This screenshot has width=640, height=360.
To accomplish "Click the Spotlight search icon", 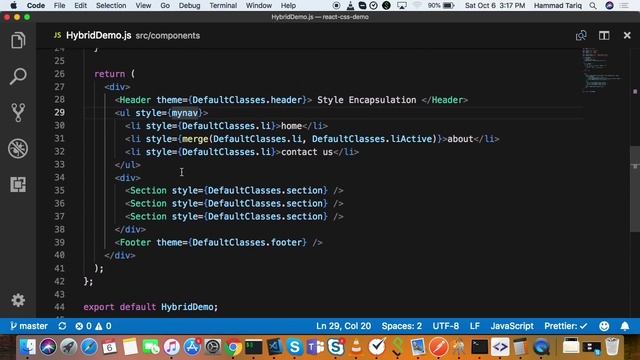I will pos(593,5).
